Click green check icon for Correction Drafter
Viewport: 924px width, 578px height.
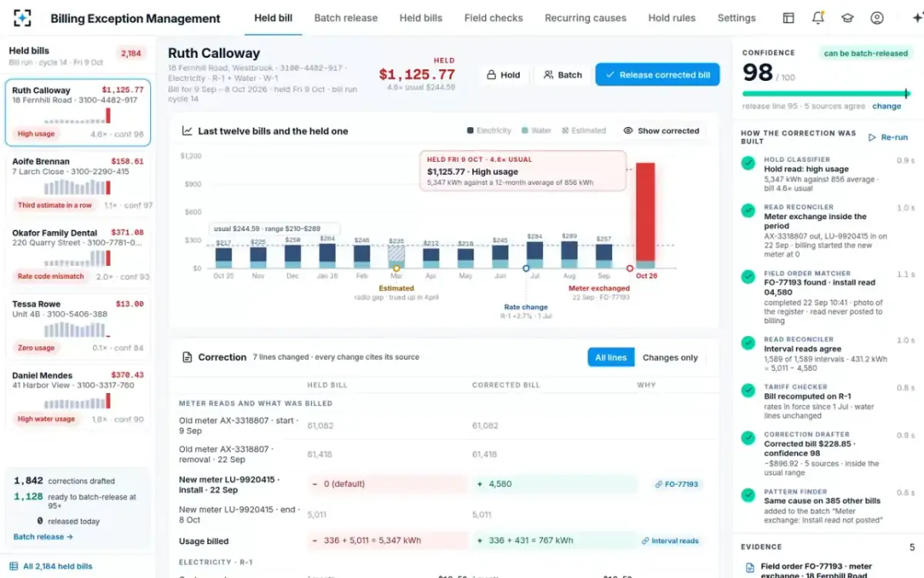coord(748,439)
